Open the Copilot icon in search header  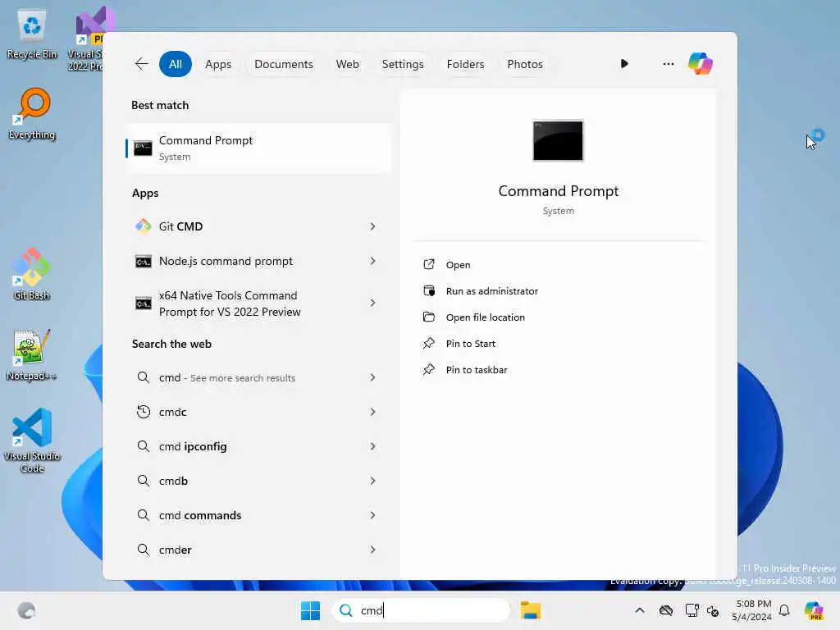click(701, 64)
